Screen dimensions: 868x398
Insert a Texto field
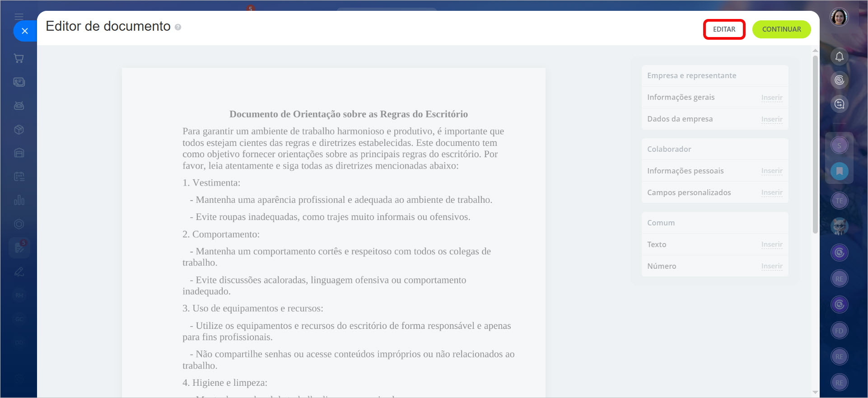(771, 244)
